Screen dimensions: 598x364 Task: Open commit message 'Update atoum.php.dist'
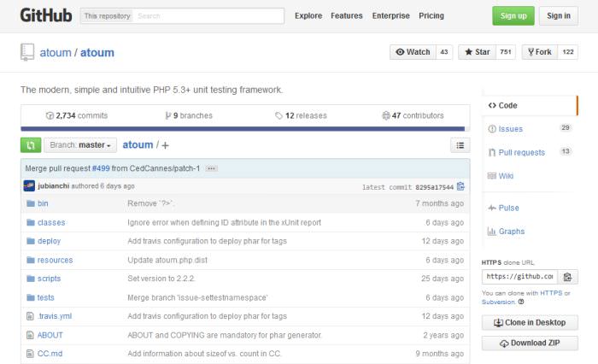pyautogui.click(x=167, y=260)
